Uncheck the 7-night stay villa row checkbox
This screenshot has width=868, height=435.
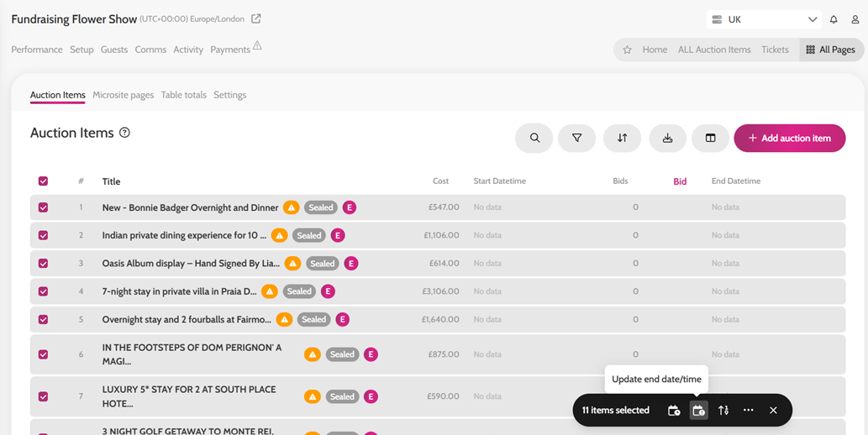(43, 291)
